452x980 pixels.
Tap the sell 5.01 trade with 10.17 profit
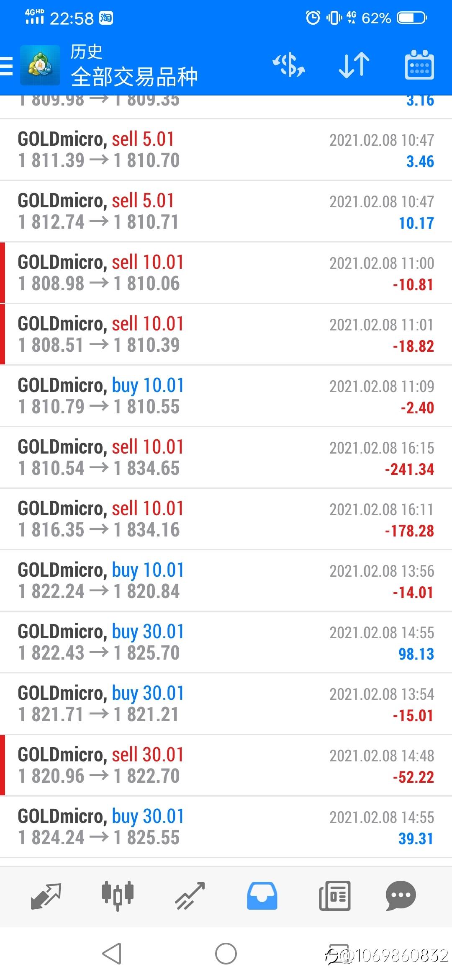point(226,211)
